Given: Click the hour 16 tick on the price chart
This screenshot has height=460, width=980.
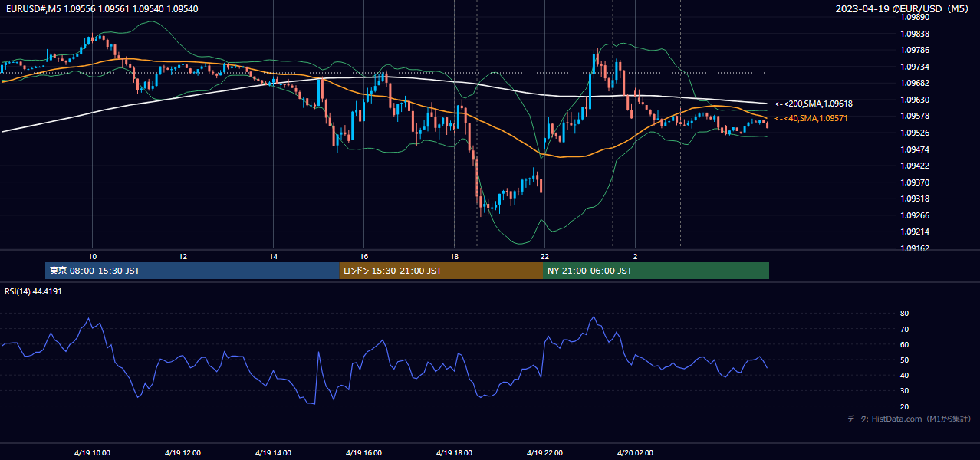Looking at the screenshot, I should 363,256.
